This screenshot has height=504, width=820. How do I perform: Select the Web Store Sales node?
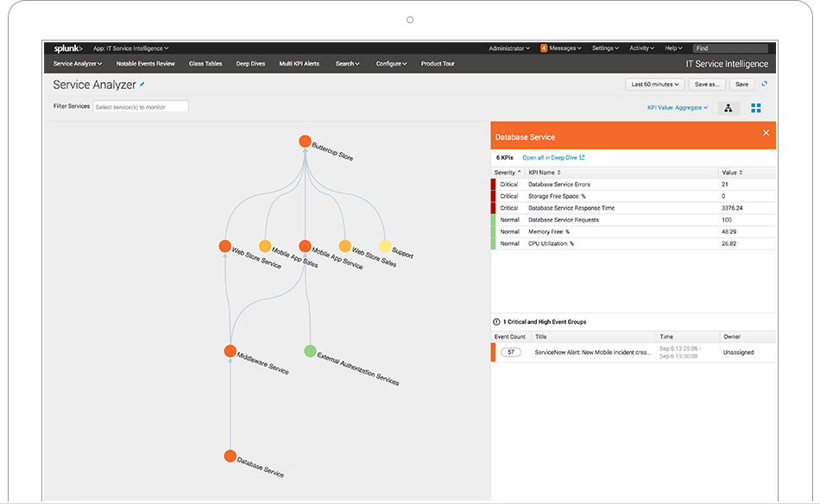tap(345, 246)
